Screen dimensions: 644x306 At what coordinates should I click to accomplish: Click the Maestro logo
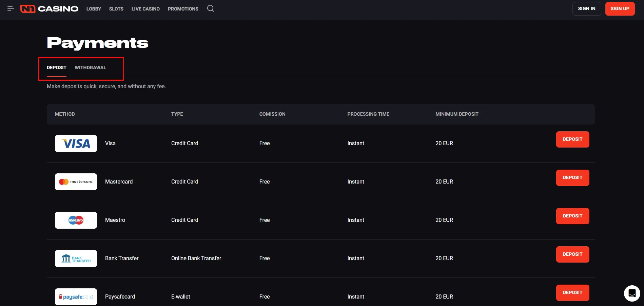pos(76,220)
